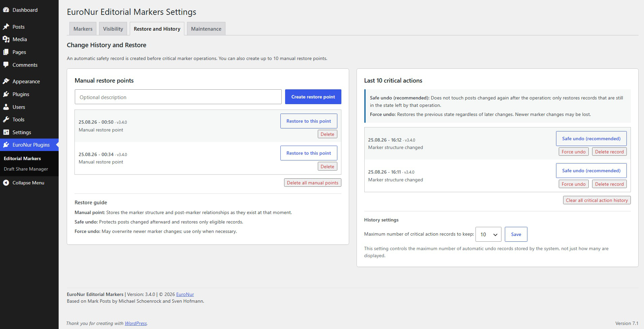Open the EuroNur footer link
644x329 pixels.
pos(185,294)
